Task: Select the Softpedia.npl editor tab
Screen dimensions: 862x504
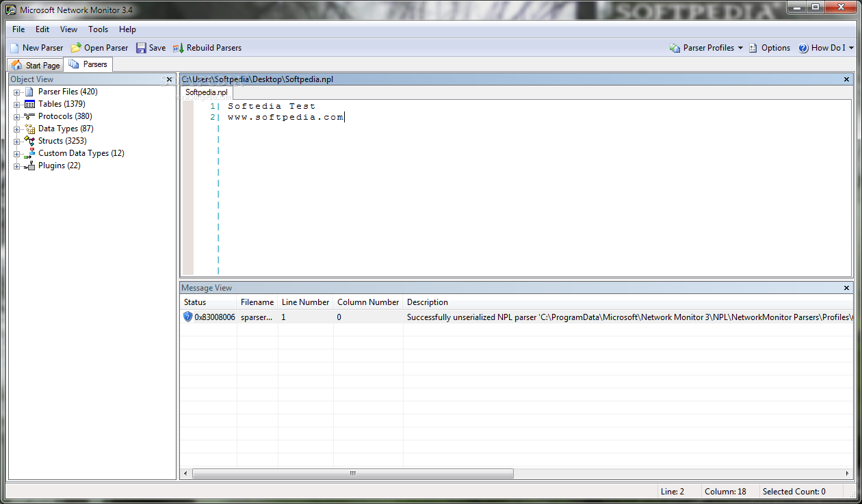Action: [207, 92]
